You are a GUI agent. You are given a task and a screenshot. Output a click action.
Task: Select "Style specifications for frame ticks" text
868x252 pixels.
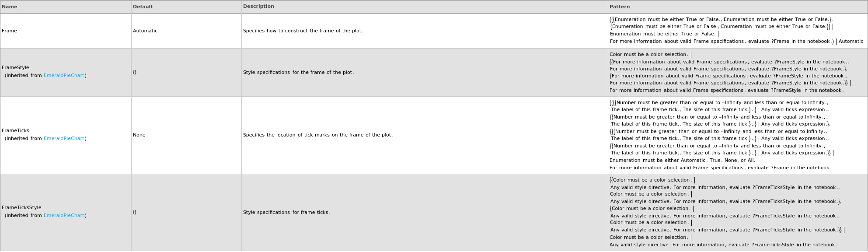pos(286,212)
